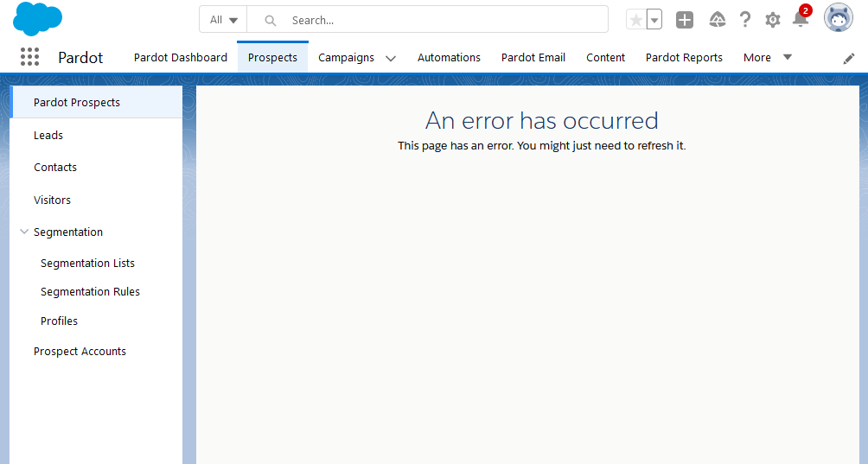Open the Global Actions plus icon

685,21
